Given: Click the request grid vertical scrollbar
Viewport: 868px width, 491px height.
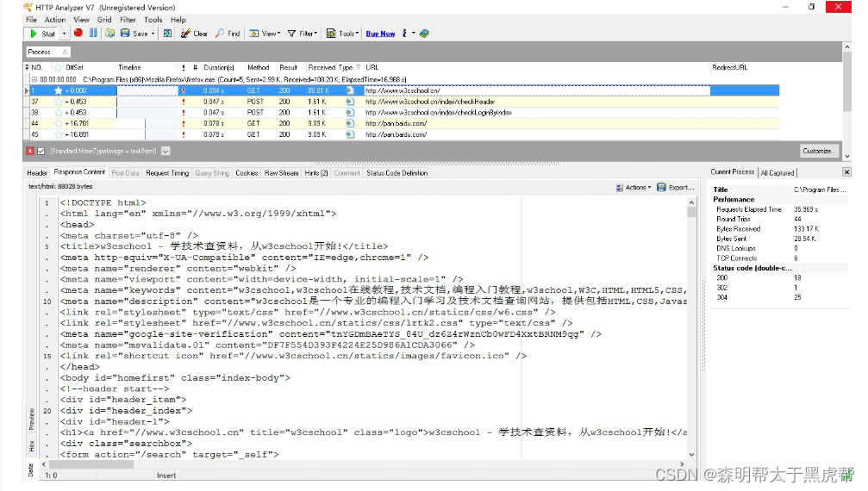Looking at the screenshot, I should (847, 102).
